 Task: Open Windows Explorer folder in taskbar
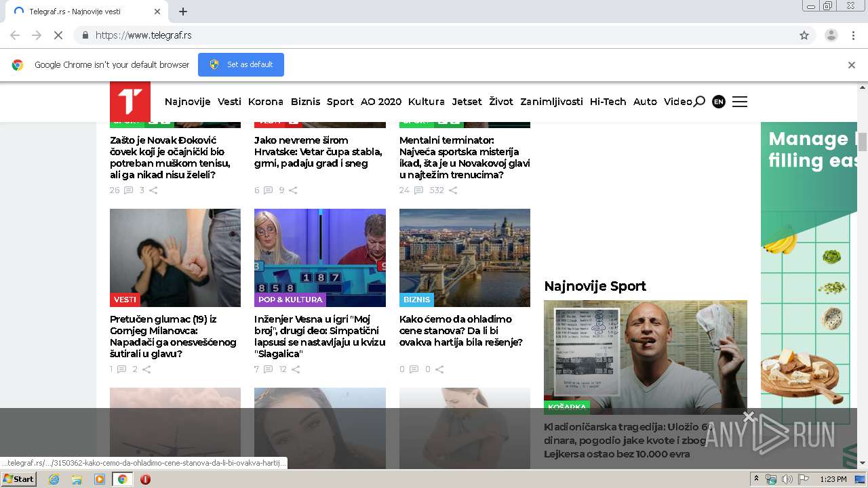pos(77,479)
